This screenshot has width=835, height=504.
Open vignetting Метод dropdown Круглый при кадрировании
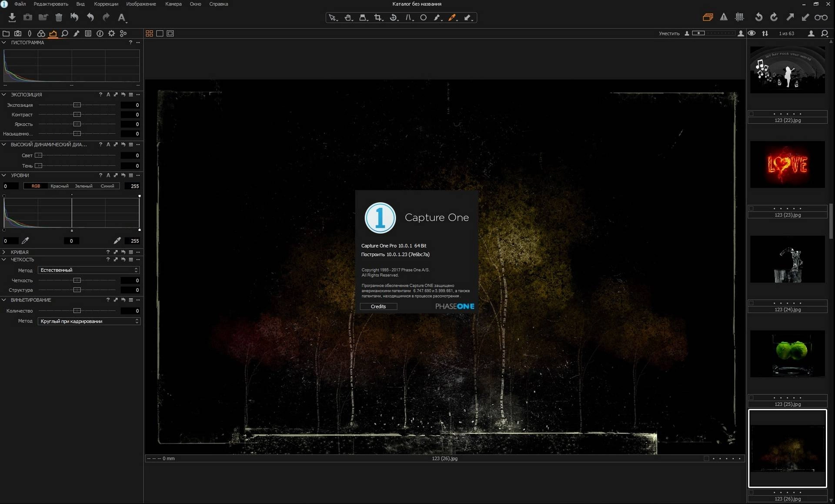[x=89, y=321]
